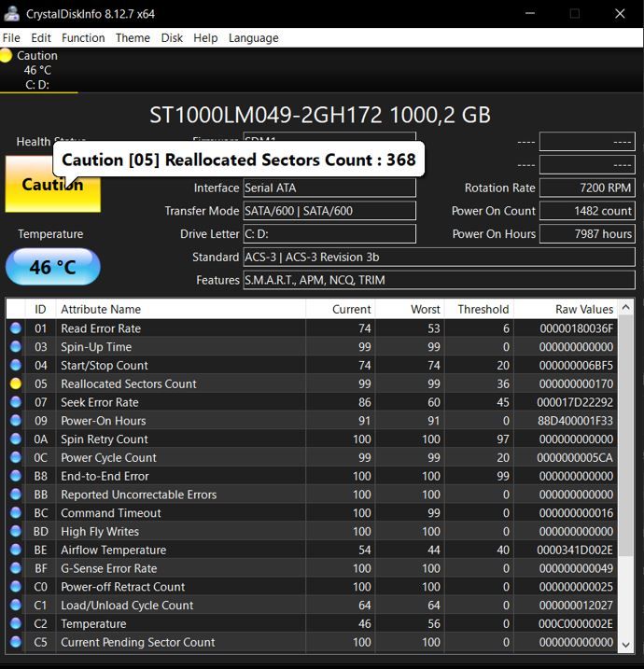Click raw value 88D400001F33 of Power-On Hours
This screenshot has width=644, height=669.
tap(575, 420)
